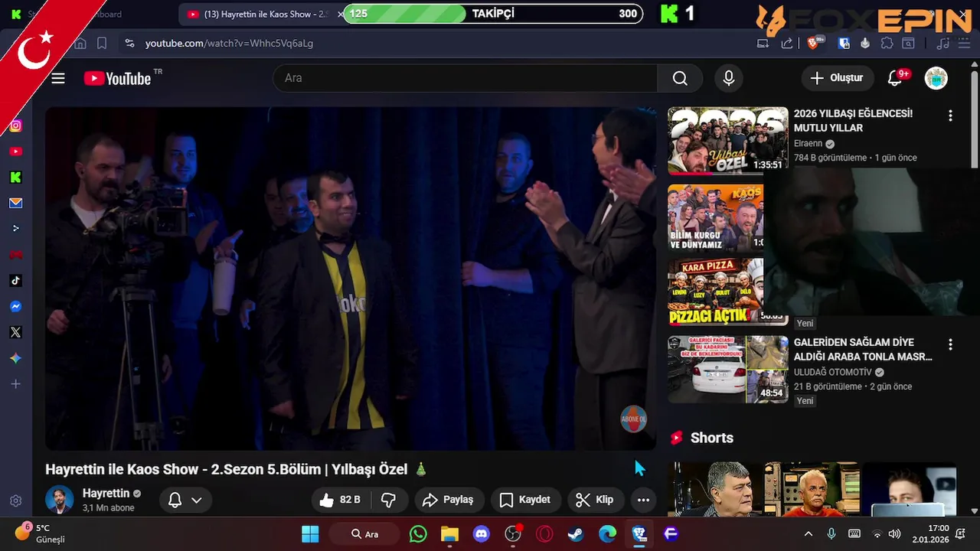Click the Paylaş share button
Screen dimensions: 980x551
coord(449,500)
